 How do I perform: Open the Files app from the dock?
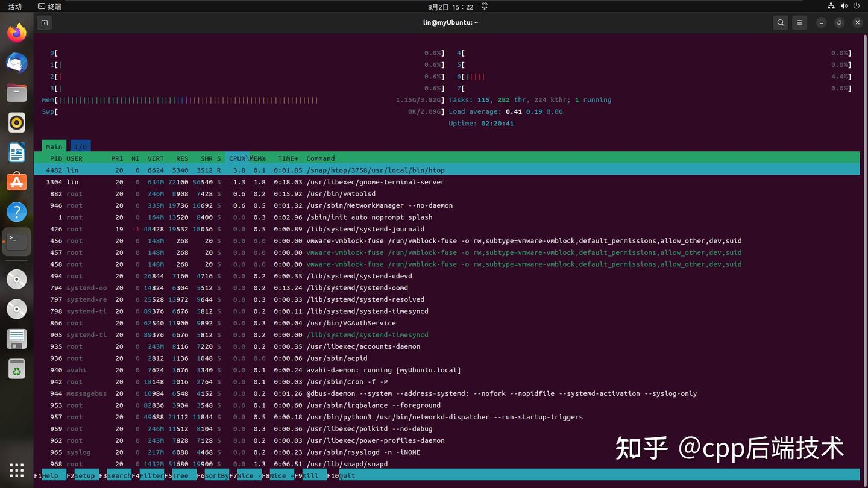pyautogui.click(x=16, y=92)
